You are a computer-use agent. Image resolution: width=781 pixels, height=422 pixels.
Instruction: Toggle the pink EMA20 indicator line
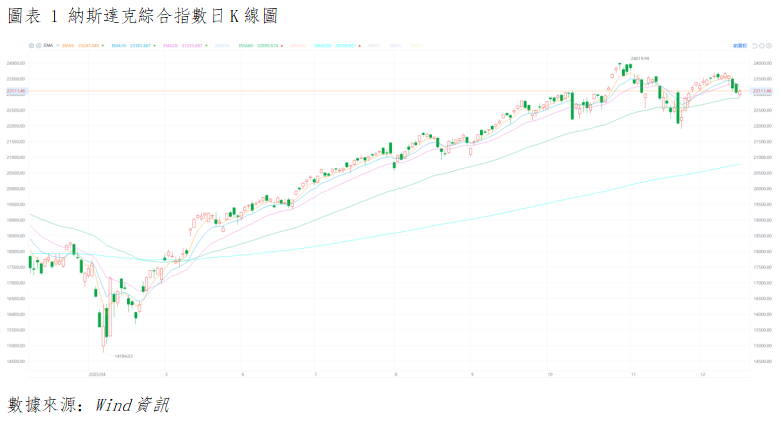(182, 45)
